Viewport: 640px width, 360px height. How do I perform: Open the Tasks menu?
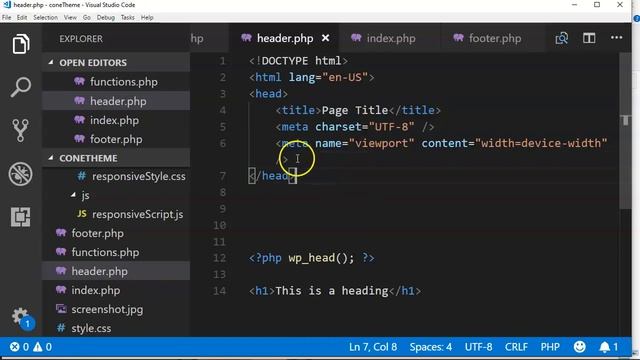coord(127,18)
